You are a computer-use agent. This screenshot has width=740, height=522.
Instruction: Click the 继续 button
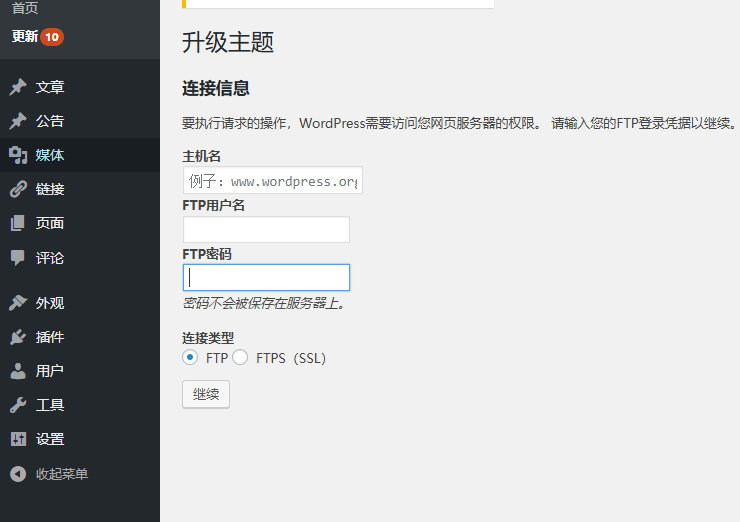pos(206,394)
